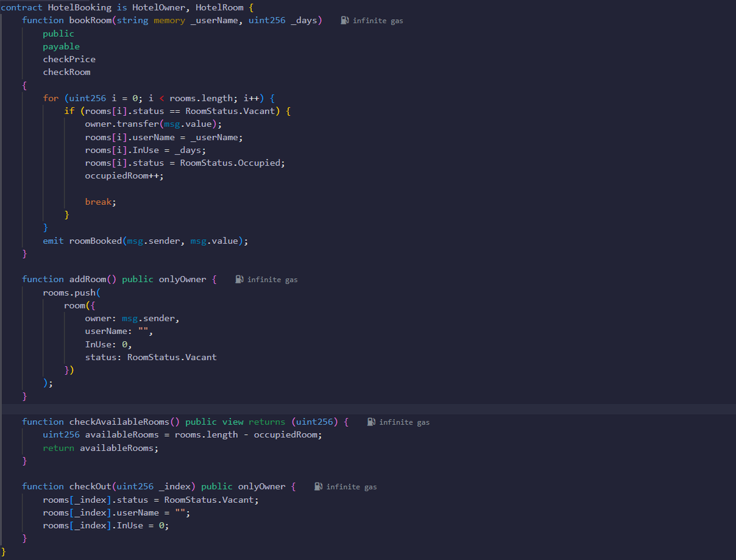Click the _userName parameter in bookRoom signature
This screenshot has width=736, height=560.
(x=214, y=20)
